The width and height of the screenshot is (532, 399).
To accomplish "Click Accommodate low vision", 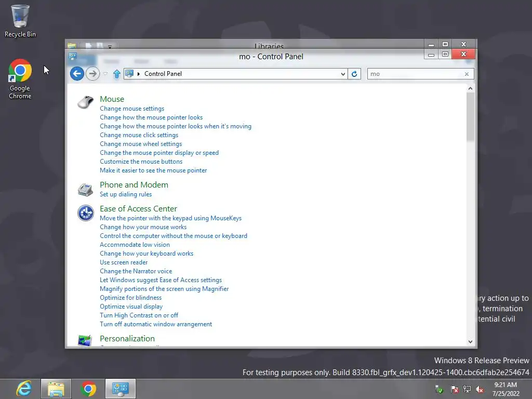I will [135, 245].
